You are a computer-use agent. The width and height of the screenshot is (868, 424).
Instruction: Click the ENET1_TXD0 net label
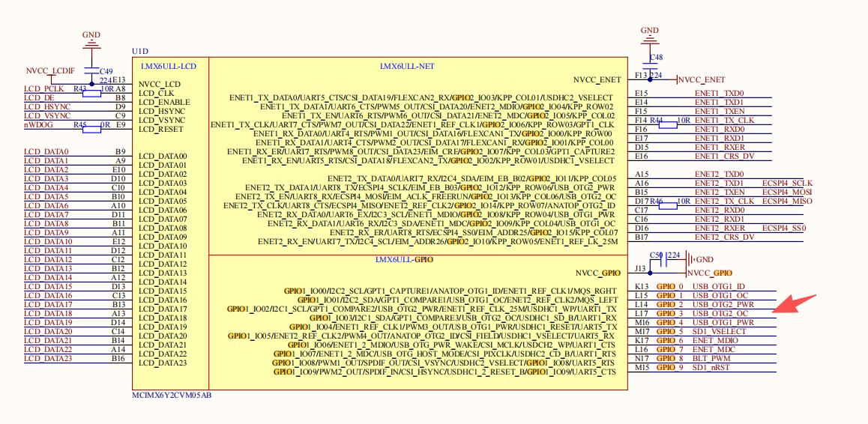[x=719, y=94]
